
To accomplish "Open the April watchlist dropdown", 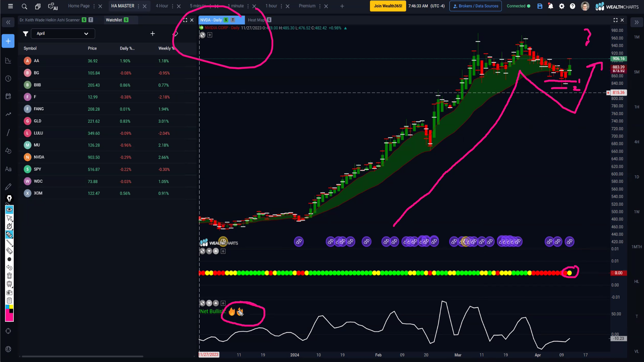I will [63, 34].
